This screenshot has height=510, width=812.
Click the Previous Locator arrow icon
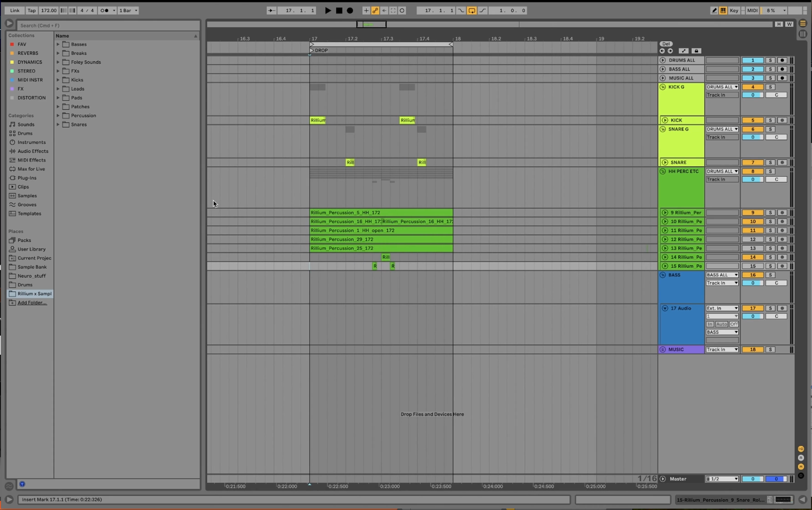click(x=662, y=51)
